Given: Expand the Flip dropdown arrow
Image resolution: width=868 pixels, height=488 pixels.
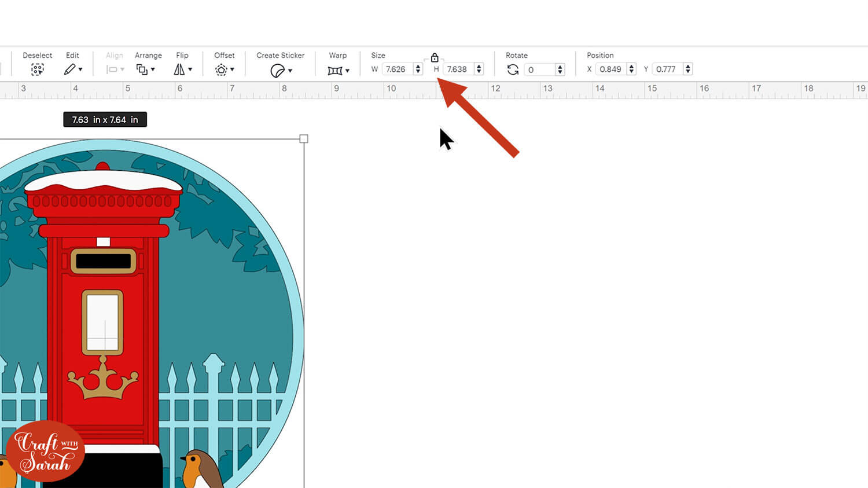Looking at the screenshot, I should click(190, 70).
